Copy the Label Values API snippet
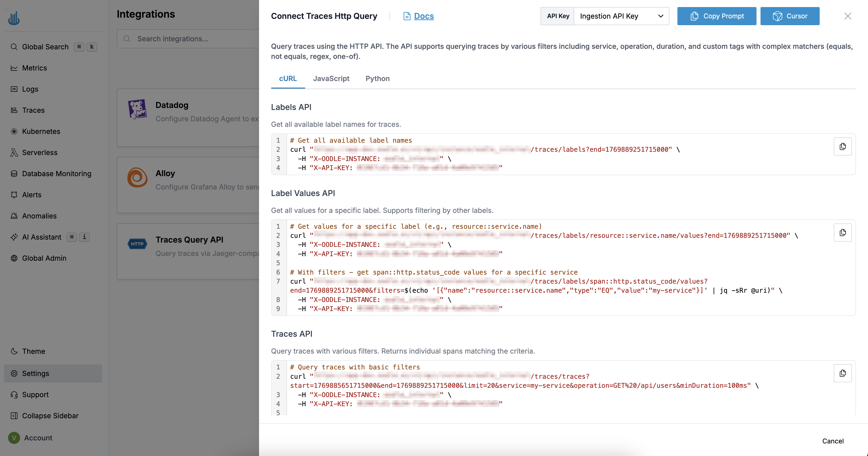This screenshot has width=868, height=456. pyautogui.click(x=843, y=232)
